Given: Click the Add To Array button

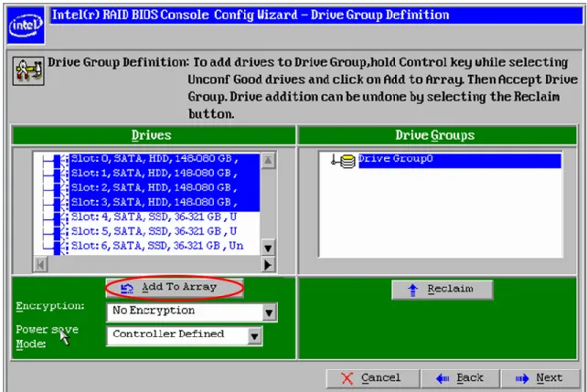Looking at the screenshot, I should pos(175,288).
